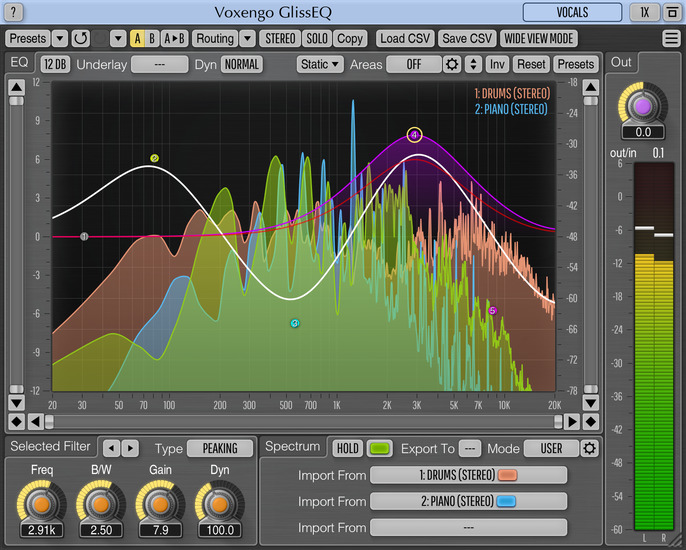The height and width of the screenshot is (550, 686).
Task: Click the Gain knob
Action: [x=160, y=504]
